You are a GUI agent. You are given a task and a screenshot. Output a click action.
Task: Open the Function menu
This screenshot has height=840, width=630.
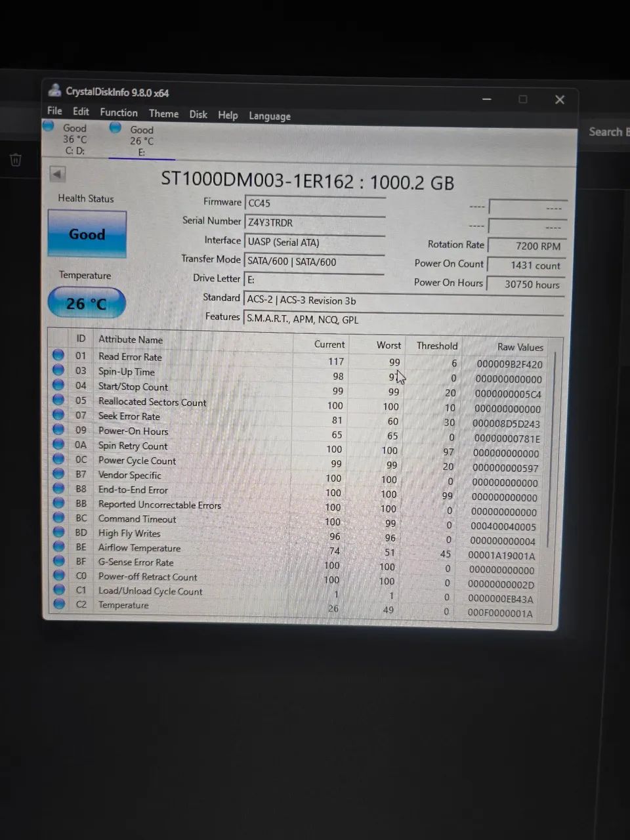pos(119,112)
